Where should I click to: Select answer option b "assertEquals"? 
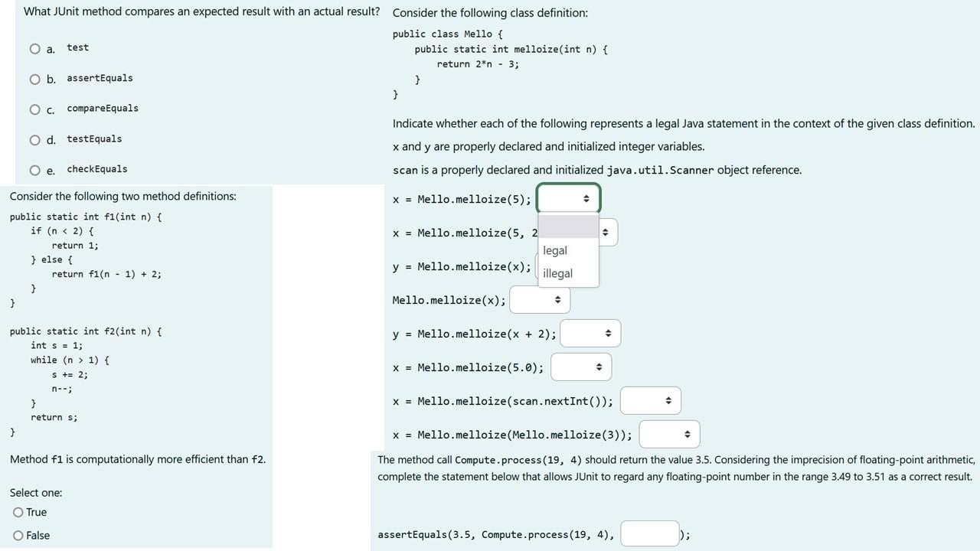pos(34,79)
